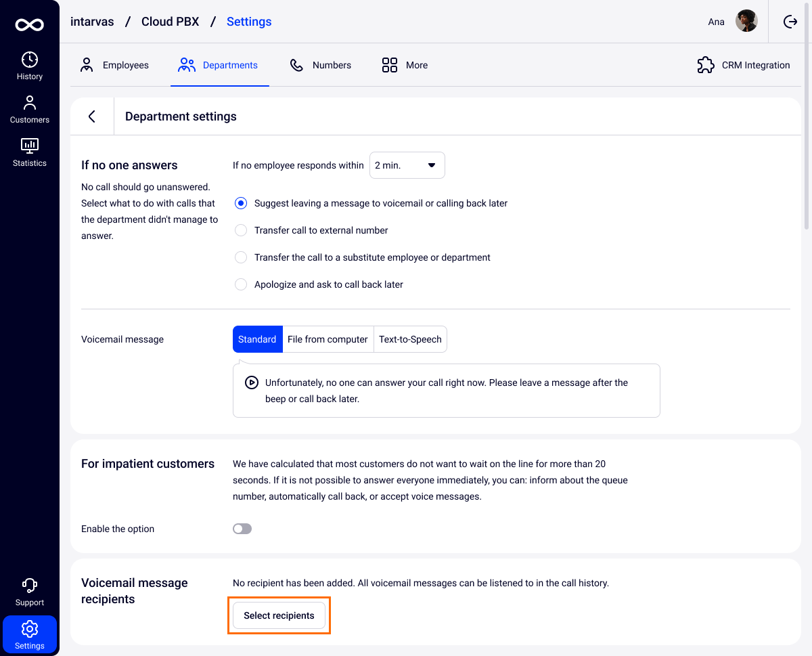Screen dimensions: 812x656
Task: Choose Text-to-Speech voicemail option
Action: click(x=410, y=339)
